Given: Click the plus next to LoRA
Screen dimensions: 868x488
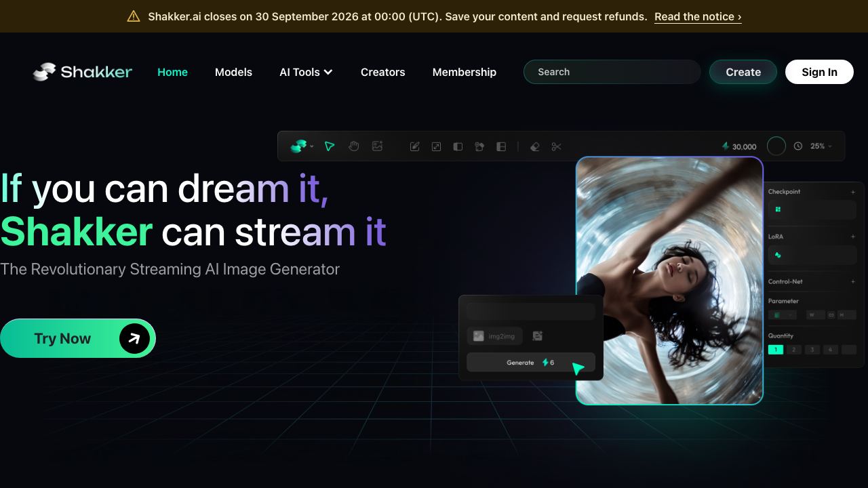Looking at the screenshot, I should point(853,237).
